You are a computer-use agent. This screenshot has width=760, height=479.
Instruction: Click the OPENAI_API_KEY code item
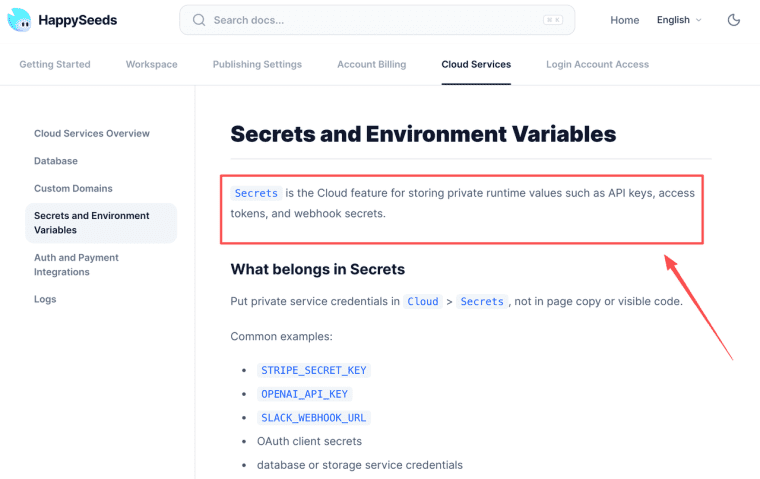pyautogui.click(x=304, y=394)
